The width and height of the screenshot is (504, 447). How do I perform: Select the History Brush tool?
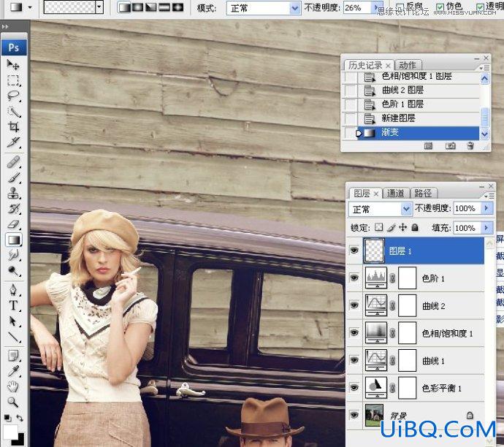(x=13, y=209)
